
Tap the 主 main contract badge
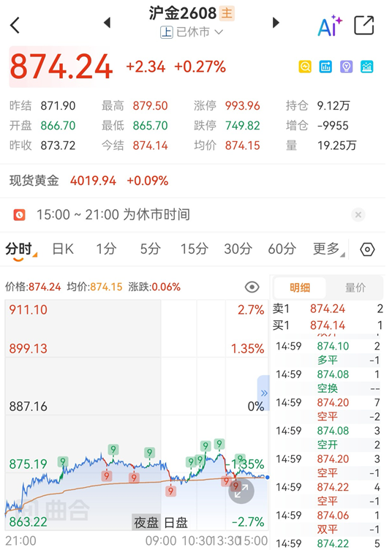pyautogui.click(x=227, y=13)
